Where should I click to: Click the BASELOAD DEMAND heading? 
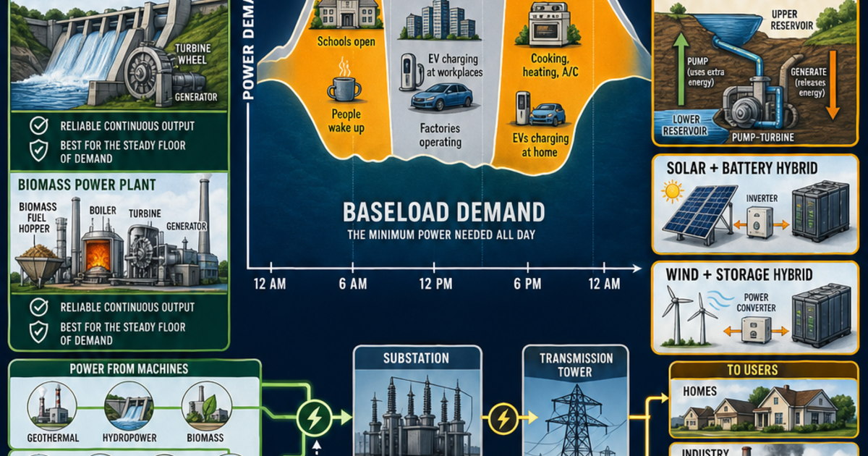(443, 212)
